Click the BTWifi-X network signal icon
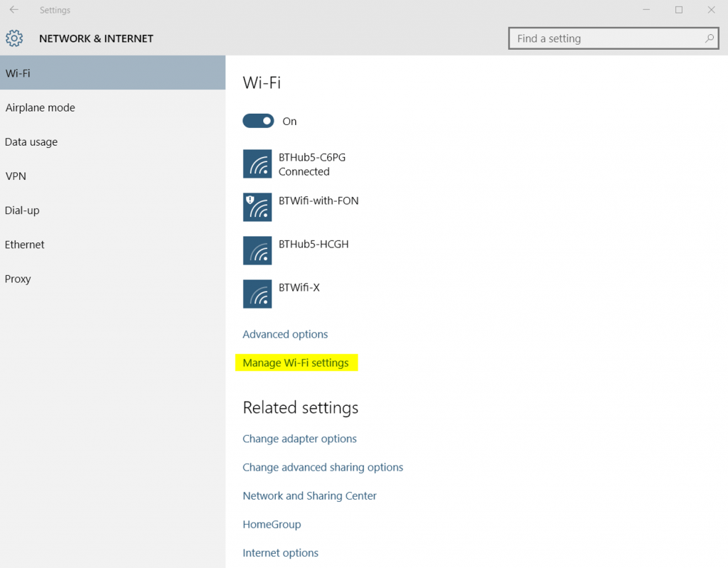Screen dimensions: 728x568 257,294
